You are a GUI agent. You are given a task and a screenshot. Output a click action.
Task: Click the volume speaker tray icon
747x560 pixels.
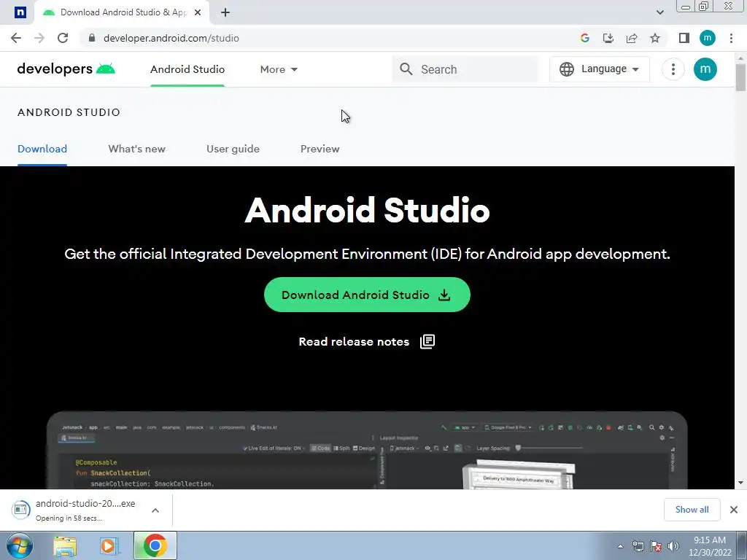click(x=673, y=546)
